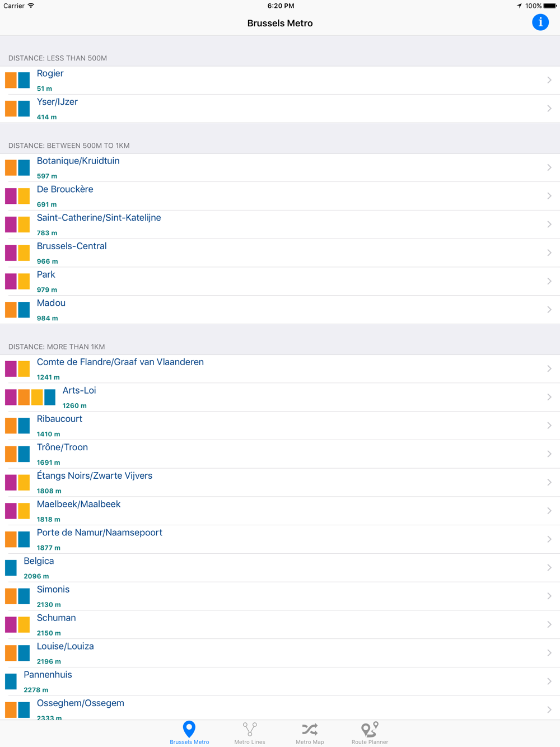Tap the blue info icon

(x=540, y=22)
